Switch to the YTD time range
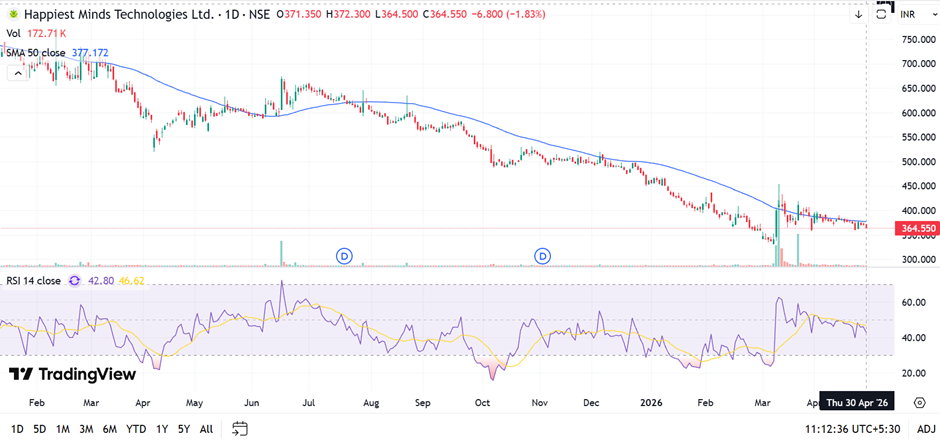The height and width of the screenshot is (442, 940). click(136, 429)
